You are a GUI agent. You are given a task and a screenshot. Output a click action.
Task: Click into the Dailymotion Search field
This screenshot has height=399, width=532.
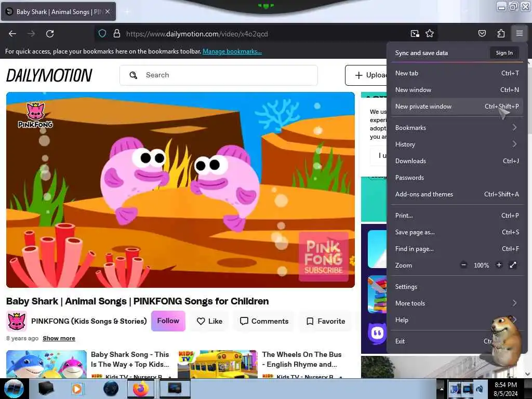point(219,75)
